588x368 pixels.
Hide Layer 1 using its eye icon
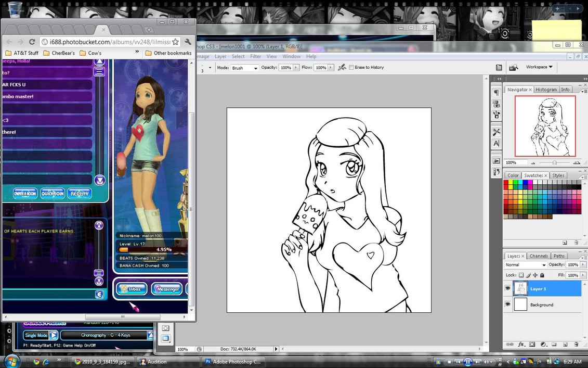click(508, 288)
